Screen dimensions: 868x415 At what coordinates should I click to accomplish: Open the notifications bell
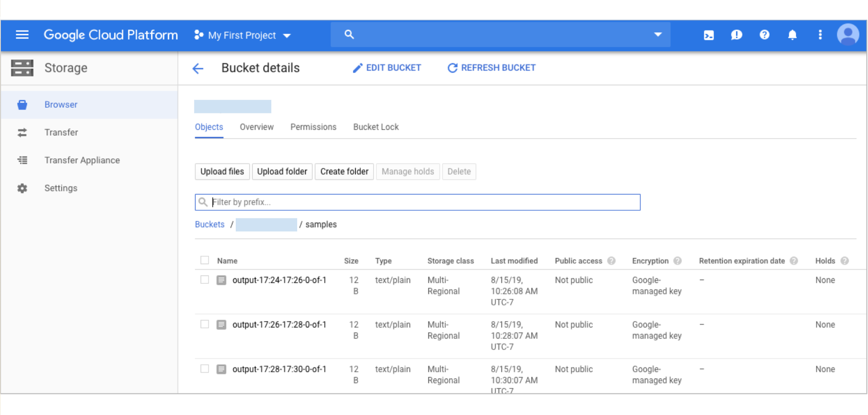tap(792, 35)
